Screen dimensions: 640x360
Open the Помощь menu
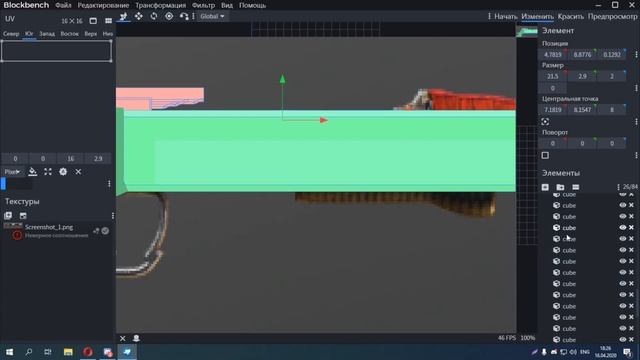(252, 5)
